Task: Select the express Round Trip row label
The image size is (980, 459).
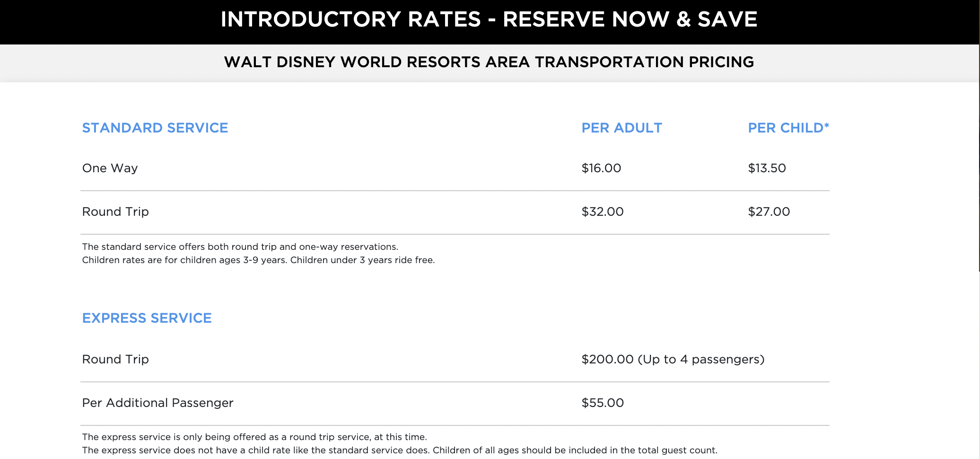Action: pos(115,359)
